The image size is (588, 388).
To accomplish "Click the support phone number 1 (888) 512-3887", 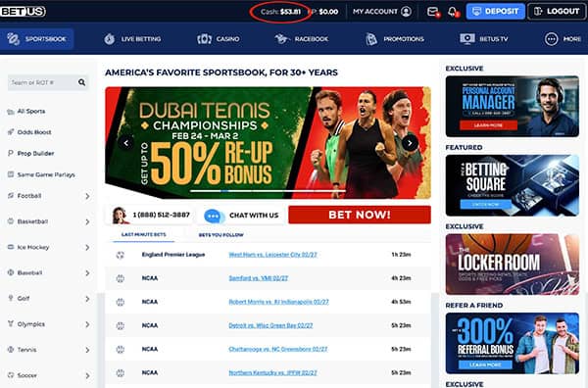I will tap(162, 215).
